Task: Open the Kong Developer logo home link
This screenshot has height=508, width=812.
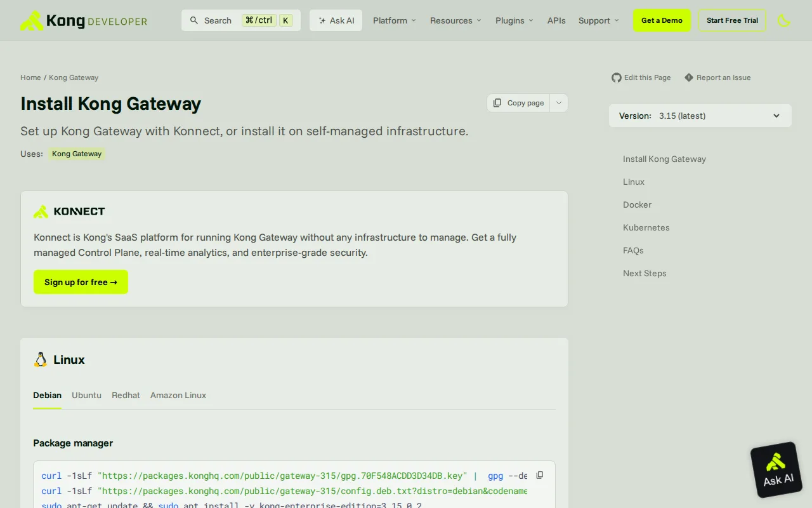Action: 84,20
